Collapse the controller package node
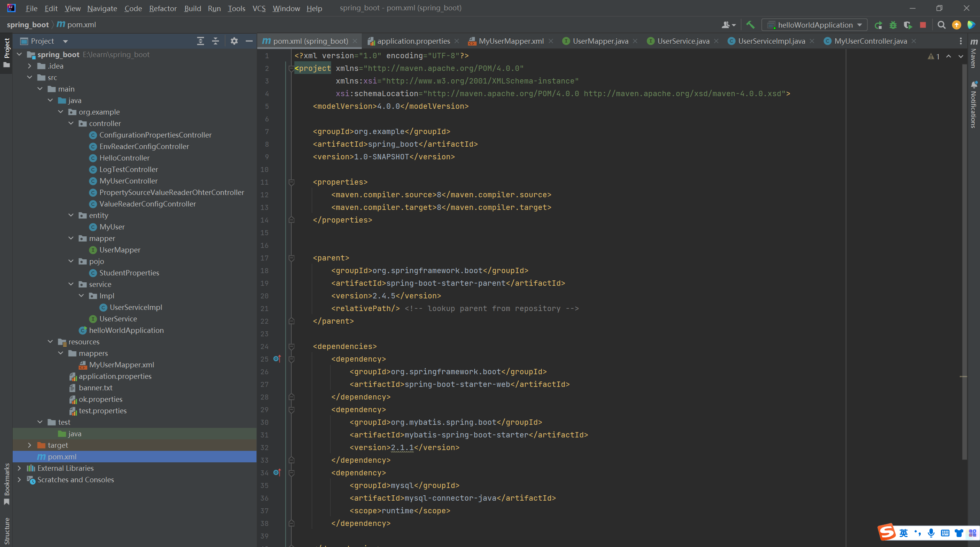980x547 pixels. 71,123
